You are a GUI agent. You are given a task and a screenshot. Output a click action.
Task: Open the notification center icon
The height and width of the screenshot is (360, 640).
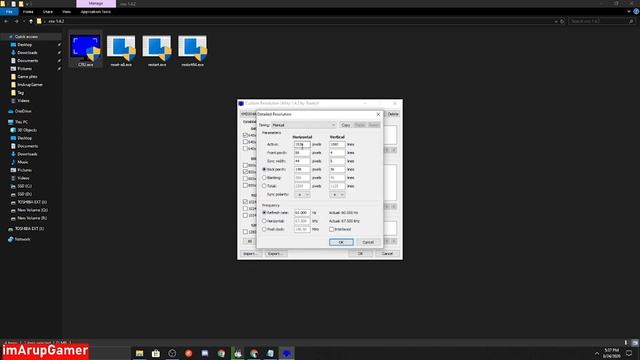[629, 353]
